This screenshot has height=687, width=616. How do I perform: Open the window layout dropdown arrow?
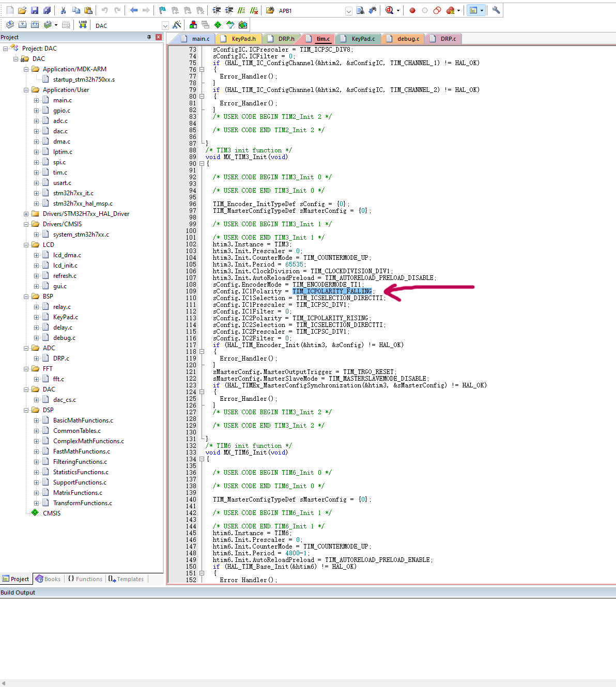tap(482, 10)
